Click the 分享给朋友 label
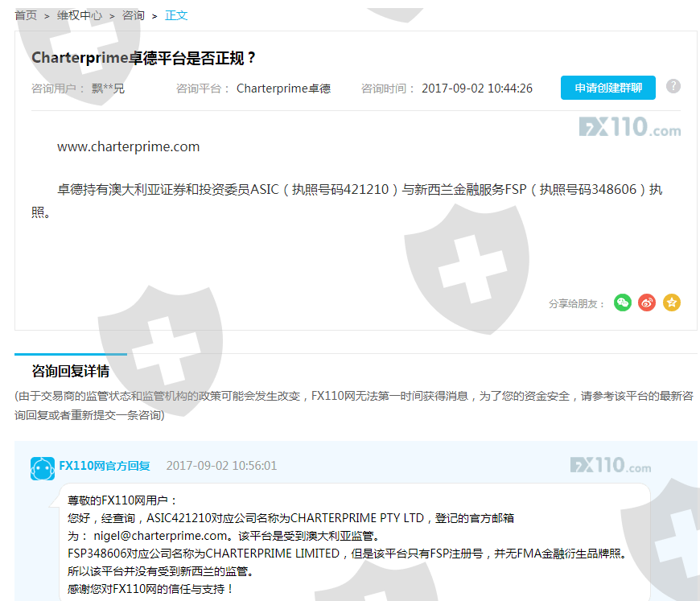Viewport: 700px width, 601px height. click(x=576, y=304)
